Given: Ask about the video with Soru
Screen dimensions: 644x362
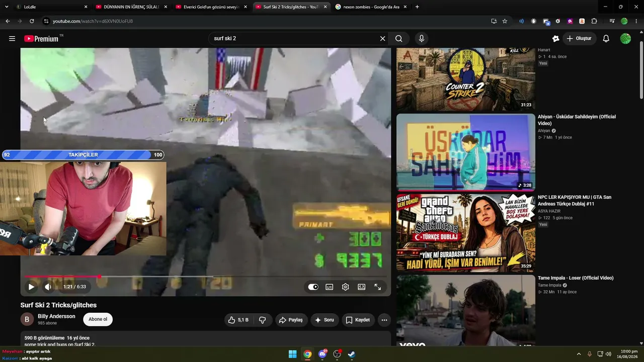Looking at the screenshot, I should 325,320.
